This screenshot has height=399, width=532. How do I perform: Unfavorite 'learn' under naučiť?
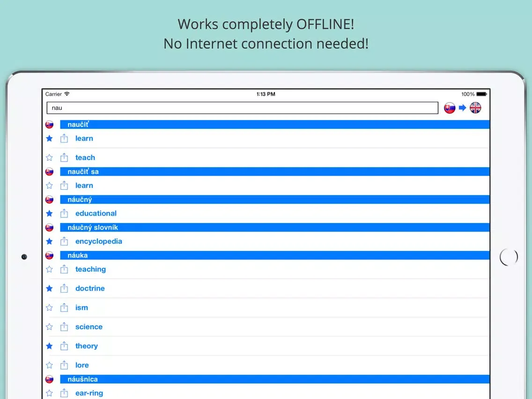click(x=50, y=139)
